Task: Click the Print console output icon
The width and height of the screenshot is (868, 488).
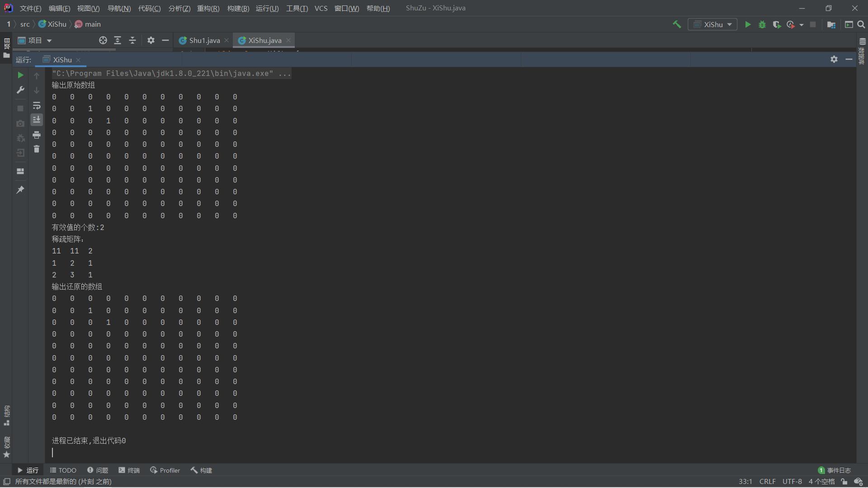Action: coord(37,135)
